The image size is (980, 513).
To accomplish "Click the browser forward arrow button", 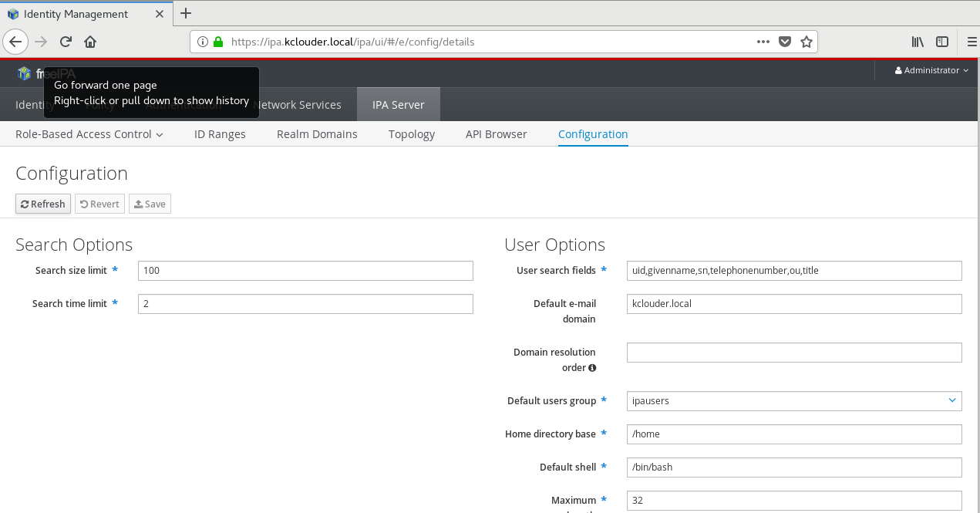I will click(x=42, y=42).
